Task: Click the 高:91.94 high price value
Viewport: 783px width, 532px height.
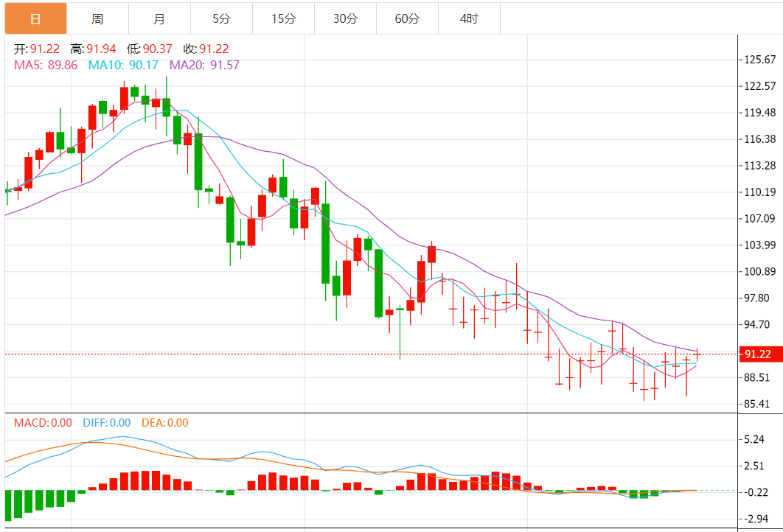Action: click(x=93, y=49)
